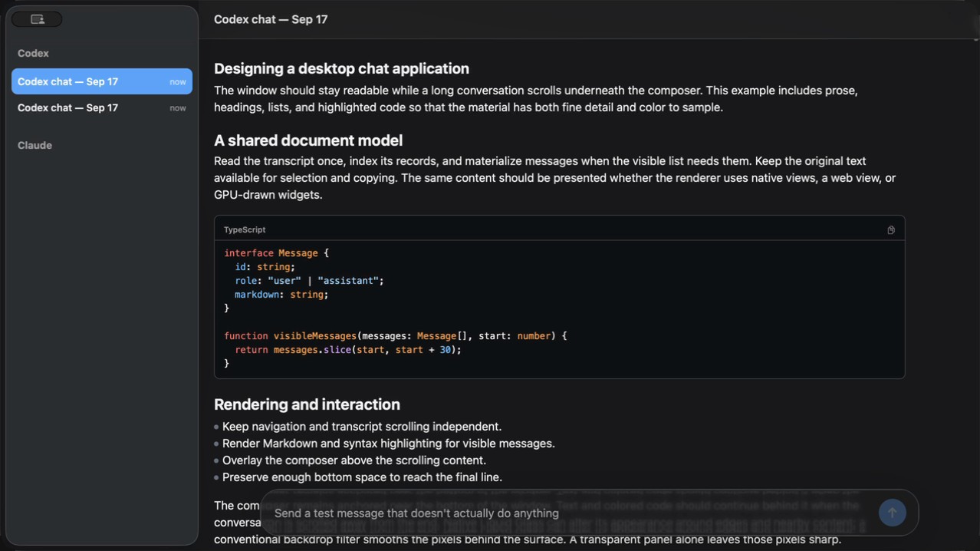Click the "TypeScript" code block label
Viewport: 980px width, 551px height.
coord(245,229)
